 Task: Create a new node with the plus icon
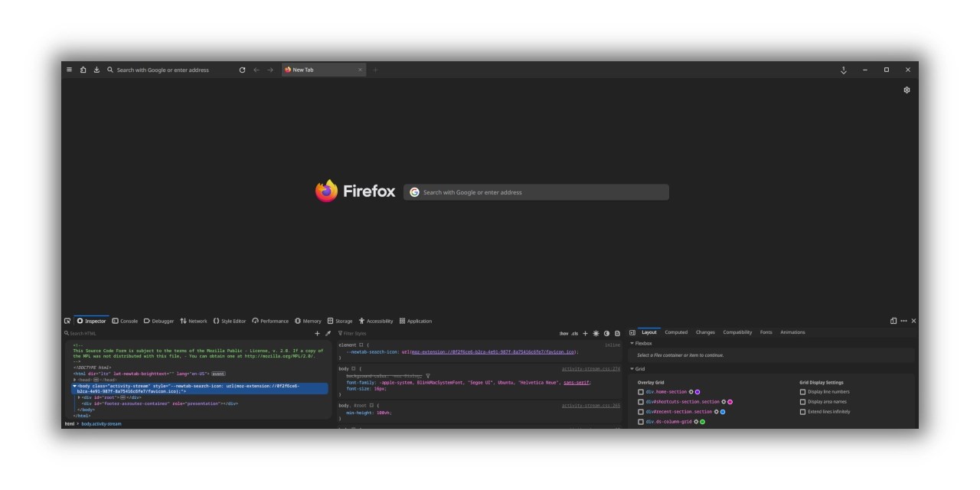[x=317, y=333]
